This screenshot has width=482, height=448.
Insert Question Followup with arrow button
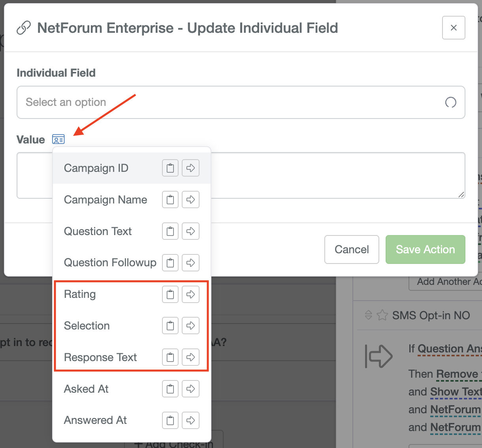tap(190, 263)
